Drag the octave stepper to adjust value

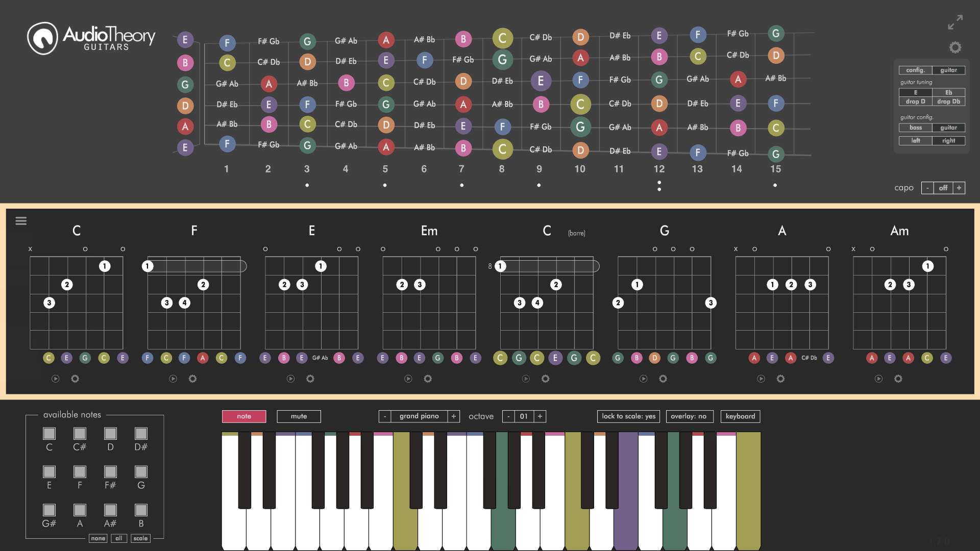point(524,416)
